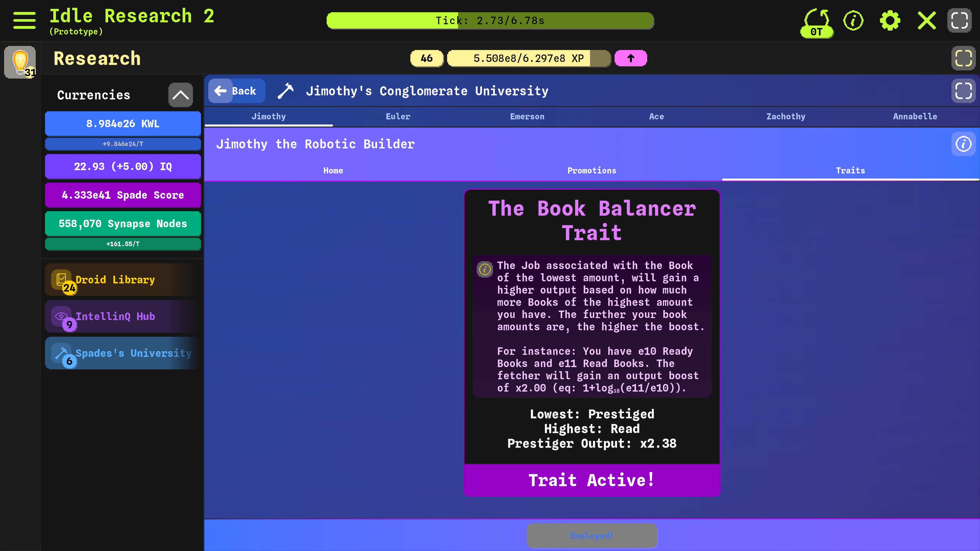This screenshot has height=551, width=980.
Task: Click the pink level-up arrow button
Action: point(631,58)
